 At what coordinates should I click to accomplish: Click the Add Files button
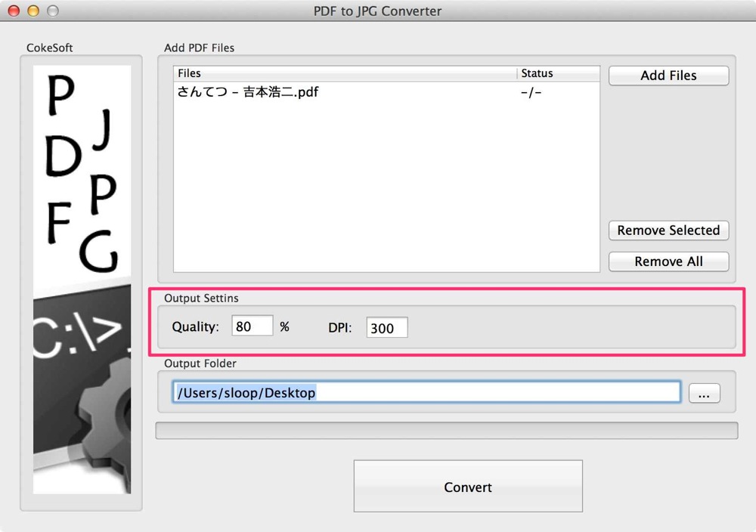point(668,76)
